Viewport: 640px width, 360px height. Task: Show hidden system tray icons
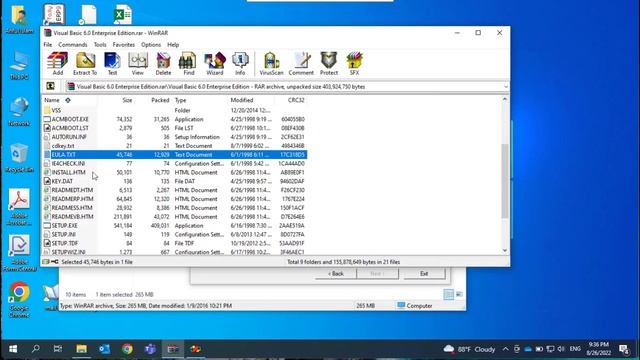(505, 349)
